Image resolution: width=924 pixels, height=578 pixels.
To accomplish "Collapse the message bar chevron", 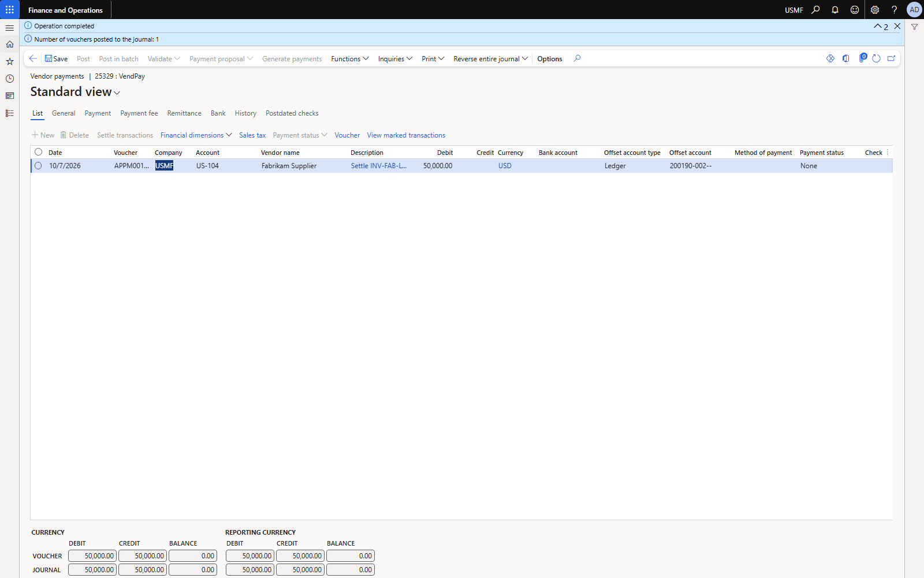I will tap(878, 26).
